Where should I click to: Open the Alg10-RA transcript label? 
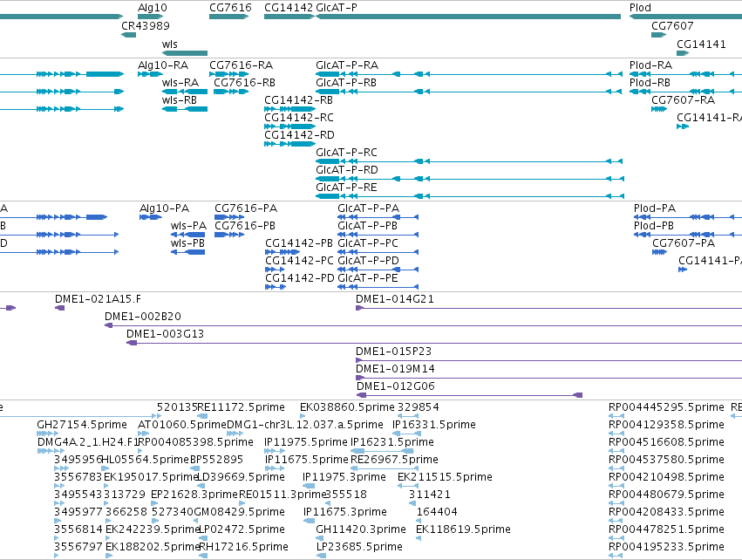[163, 65]
